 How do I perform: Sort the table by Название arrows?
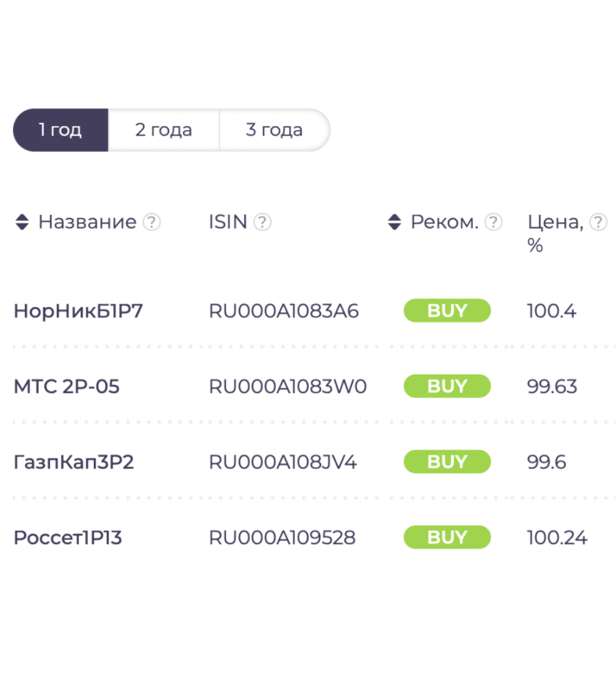22,222
